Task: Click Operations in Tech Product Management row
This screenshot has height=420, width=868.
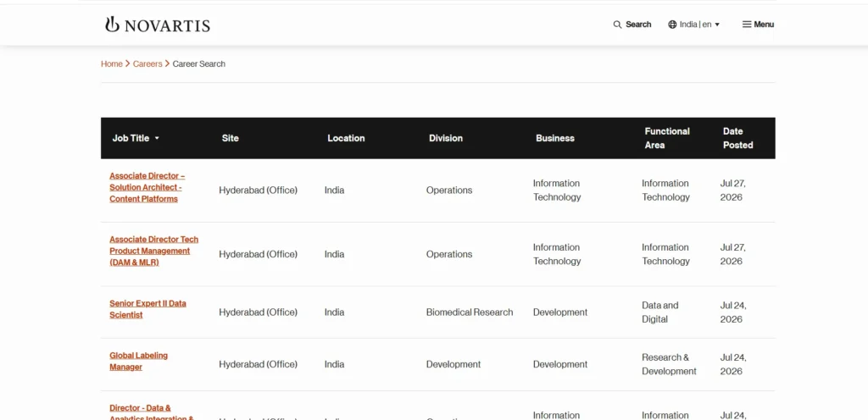Action: (x=449, y=254)
